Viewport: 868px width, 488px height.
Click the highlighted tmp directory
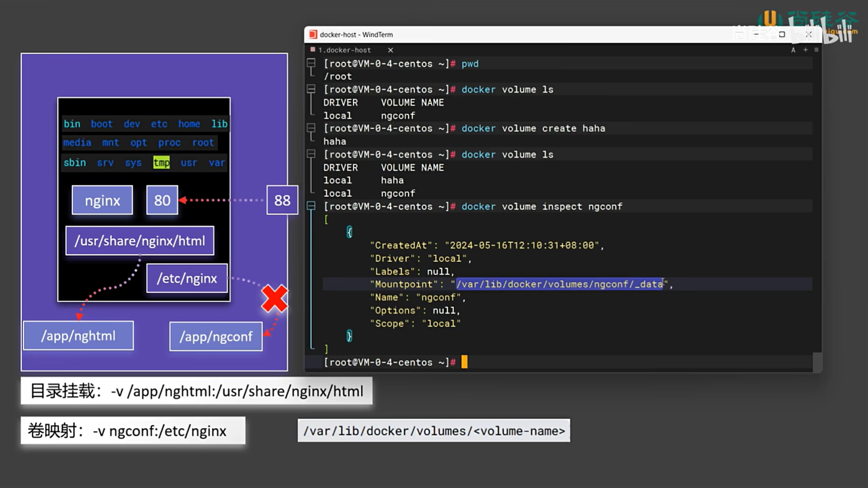click(x=161, y=163)
